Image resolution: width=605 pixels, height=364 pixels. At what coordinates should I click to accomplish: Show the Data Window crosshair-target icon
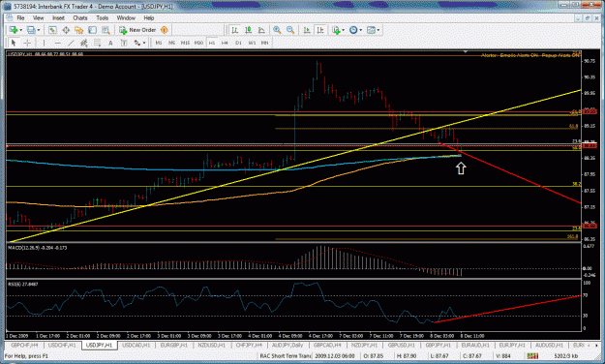pyautogui.click(x=66, y=30)
